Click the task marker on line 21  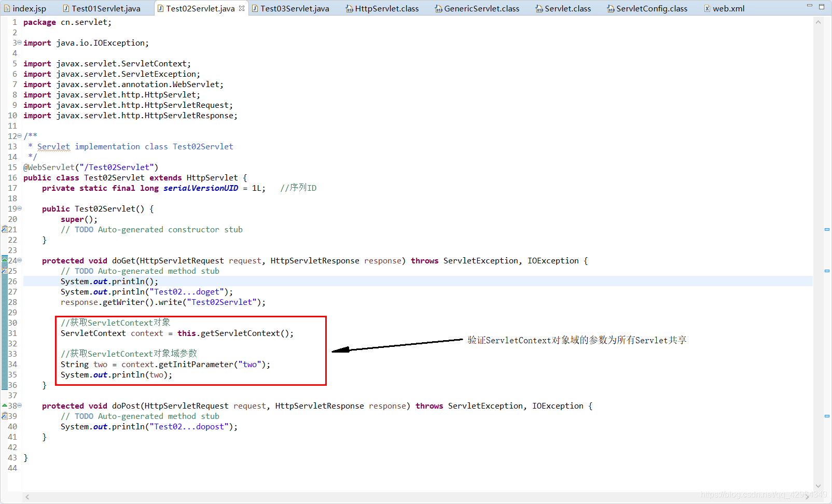pos(5,229)
